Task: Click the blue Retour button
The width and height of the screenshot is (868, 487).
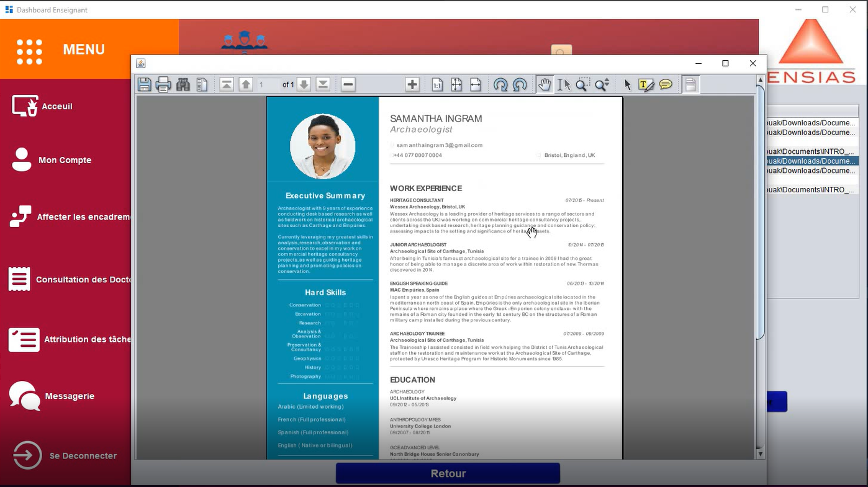Action: tap(448, 473)
